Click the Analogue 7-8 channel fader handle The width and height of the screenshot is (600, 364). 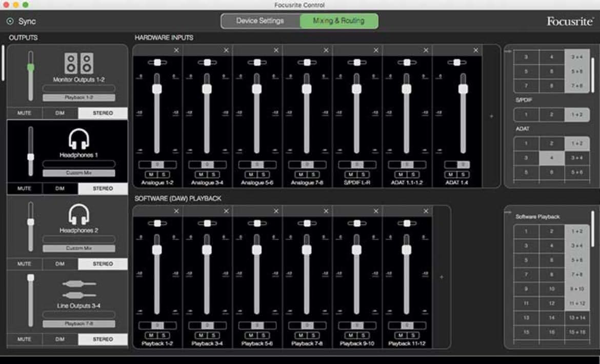pyautogui.click(x=307, y=89)
